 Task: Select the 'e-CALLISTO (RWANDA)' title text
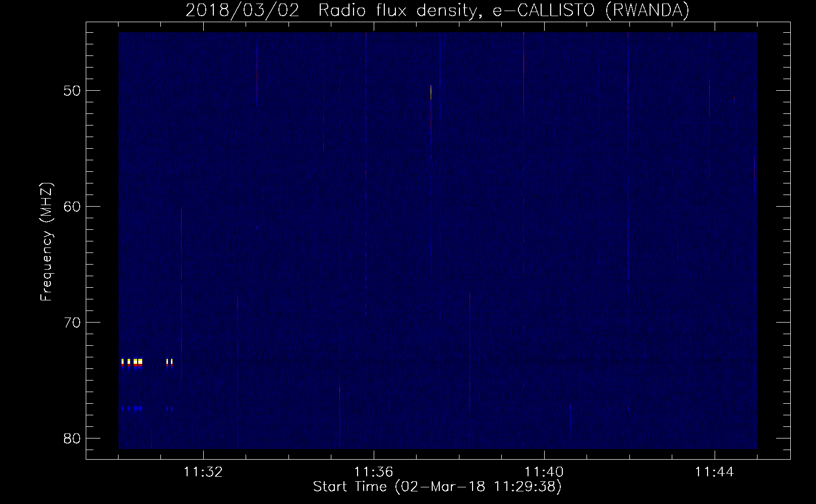[591, 10]
